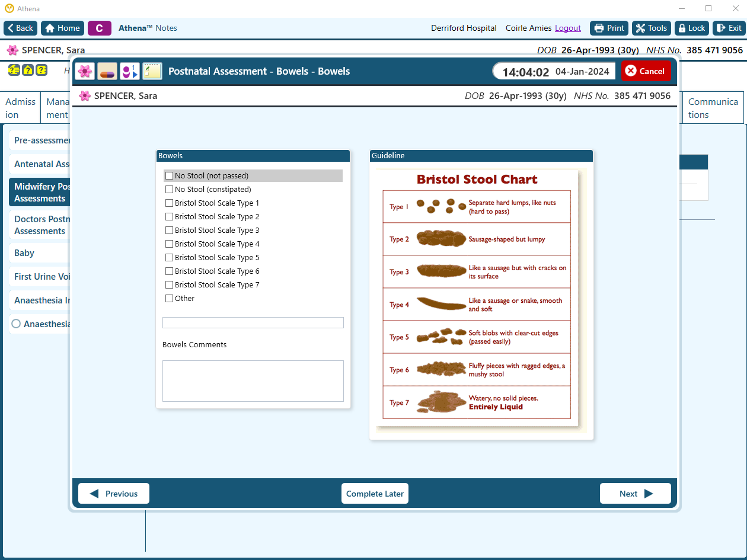Open the medication capsule icon
The height and width of the screenshot is (560, 747).
(107, 71)
